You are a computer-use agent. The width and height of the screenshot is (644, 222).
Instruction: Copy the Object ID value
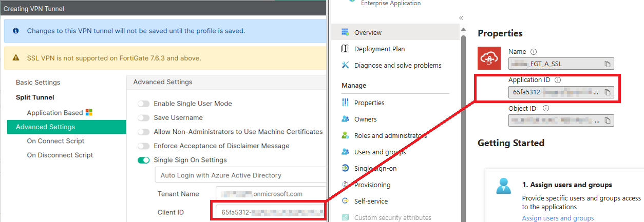607,120
